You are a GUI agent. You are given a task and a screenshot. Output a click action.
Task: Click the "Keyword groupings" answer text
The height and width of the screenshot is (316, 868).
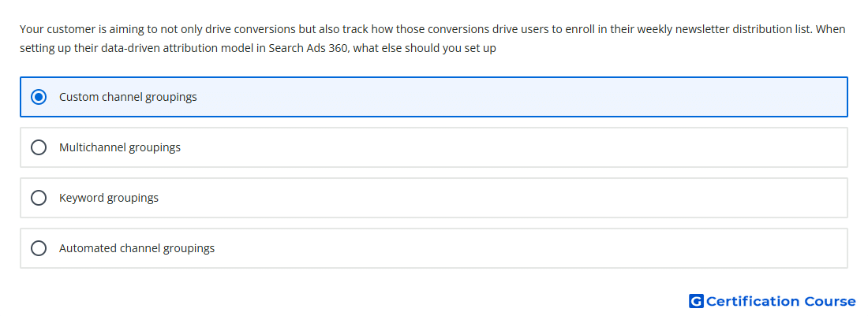point(109,198)
